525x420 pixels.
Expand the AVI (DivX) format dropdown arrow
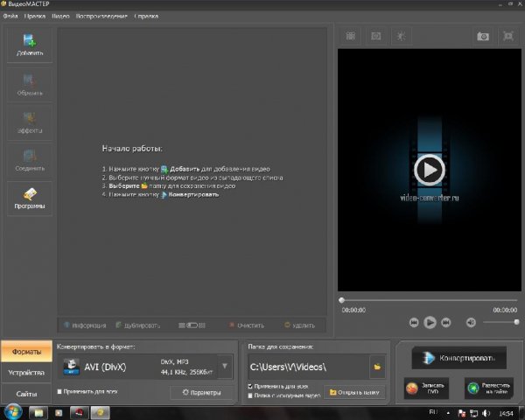click(225, 367)
